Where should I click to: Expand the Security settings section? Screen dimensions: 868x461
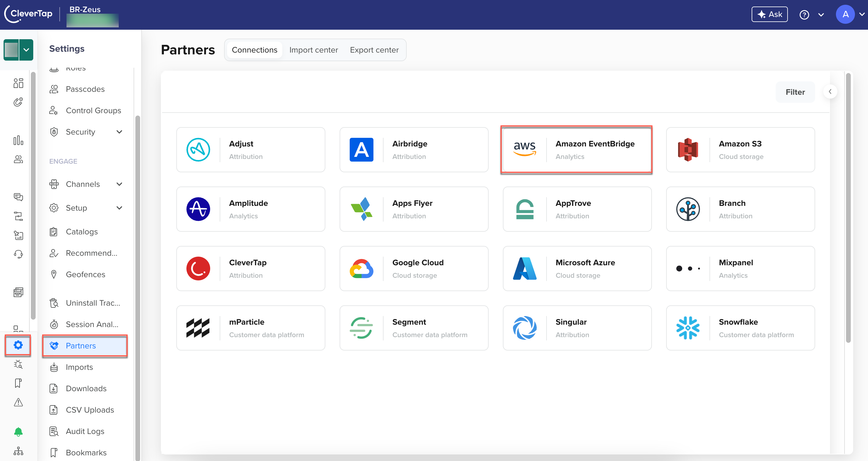[x=119, y=132]
